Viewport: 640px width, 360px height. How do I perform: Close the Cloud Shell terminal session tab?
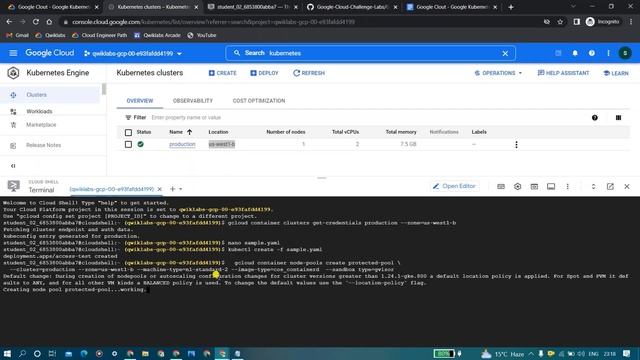tap(160, 189)
